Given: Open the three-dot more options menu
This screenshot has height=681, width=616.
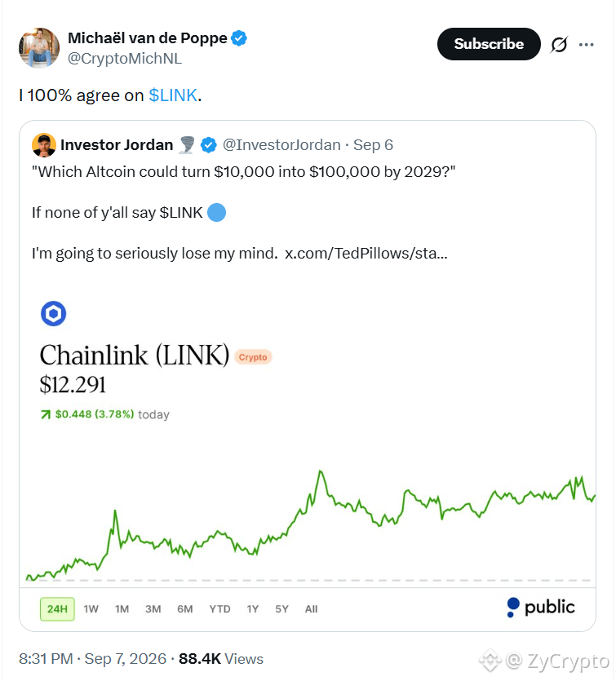Looking at the screenshot, I should (x=586, y=44).
